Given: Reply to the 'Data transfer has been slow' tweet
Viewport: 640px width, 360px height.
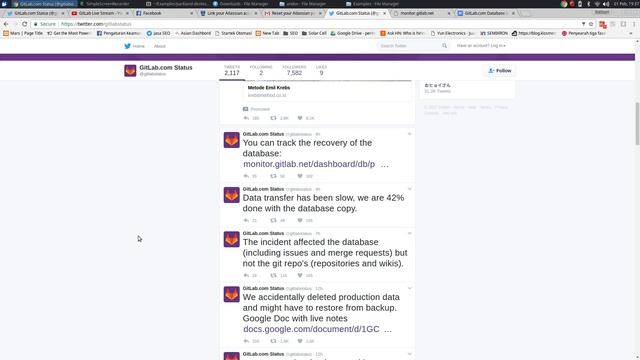Looking at the screenshot, I should 246,220.
